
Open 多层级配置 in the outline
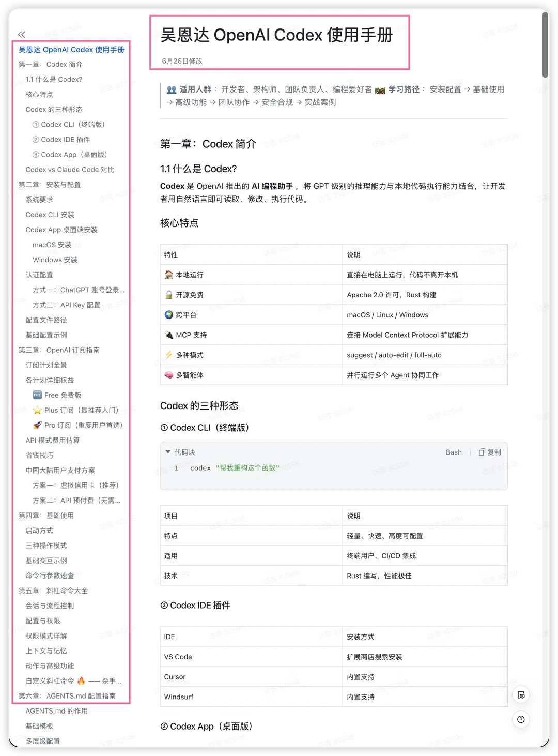tap(43, 741)
